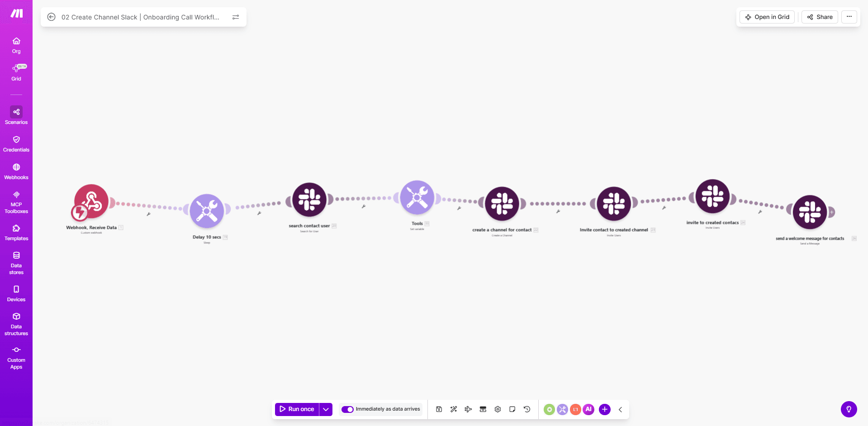Open the Org home in sidebar
This screenshot has height=426, width=868.
[16, 45]
